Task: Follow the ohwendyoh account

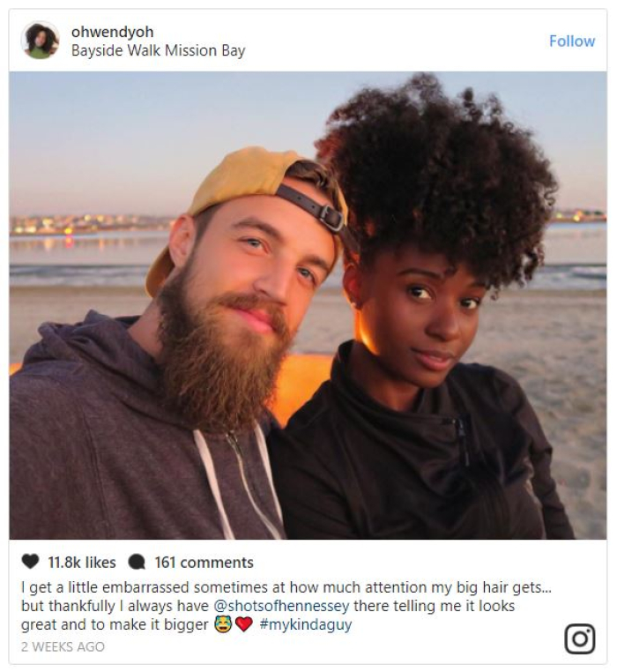Action: point(572,41)
